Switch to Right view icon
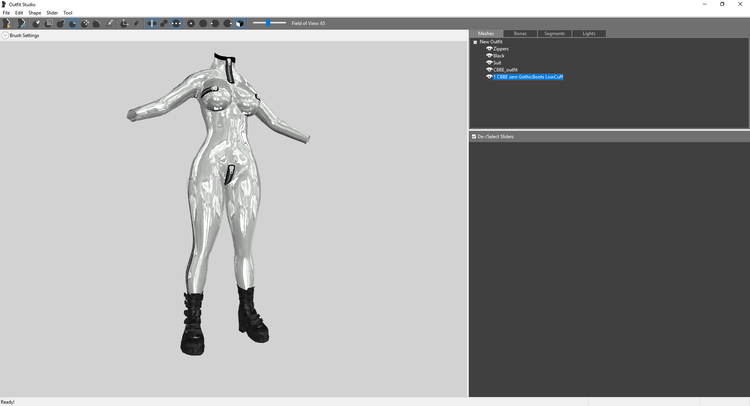Image resolution: width=750 pixels, height=406 pixels. click(227, 23)
